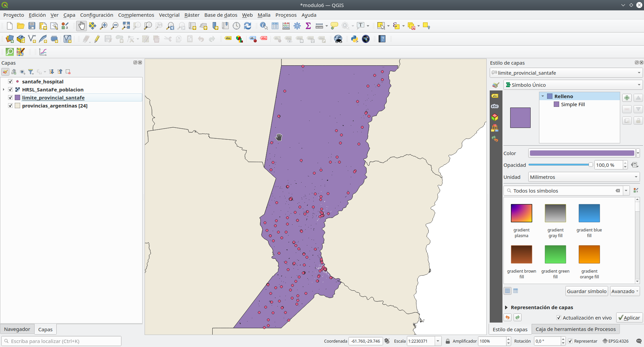Open the field calculator
The width and height of the screenshot is (644, 347).
(286, 26)
